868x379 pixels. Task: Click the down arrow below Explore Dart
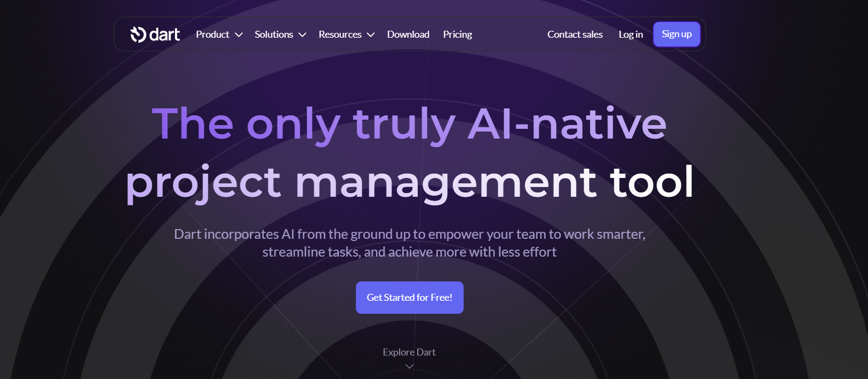(409, 366)
